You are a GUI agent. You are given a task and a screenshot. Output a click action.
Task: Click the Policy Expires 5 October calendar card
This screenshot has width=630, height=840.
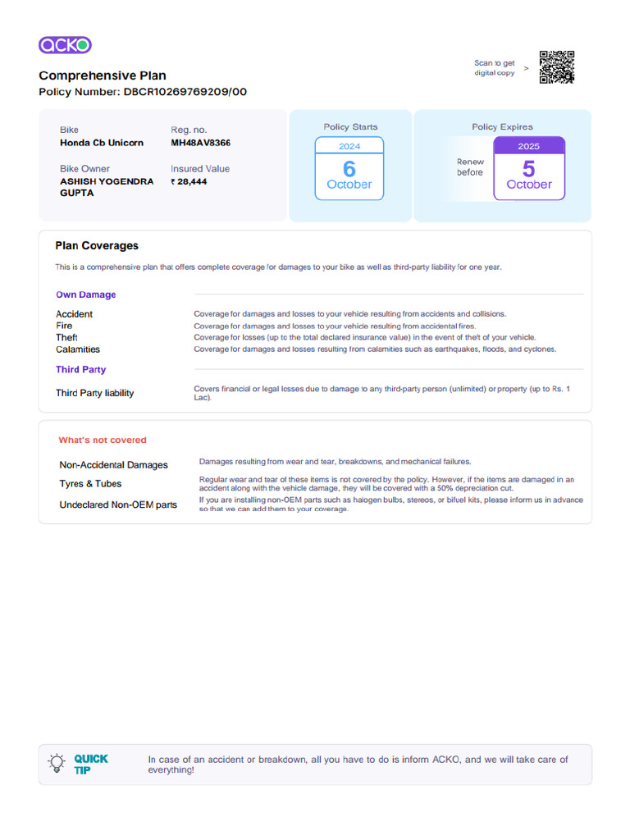529,168
